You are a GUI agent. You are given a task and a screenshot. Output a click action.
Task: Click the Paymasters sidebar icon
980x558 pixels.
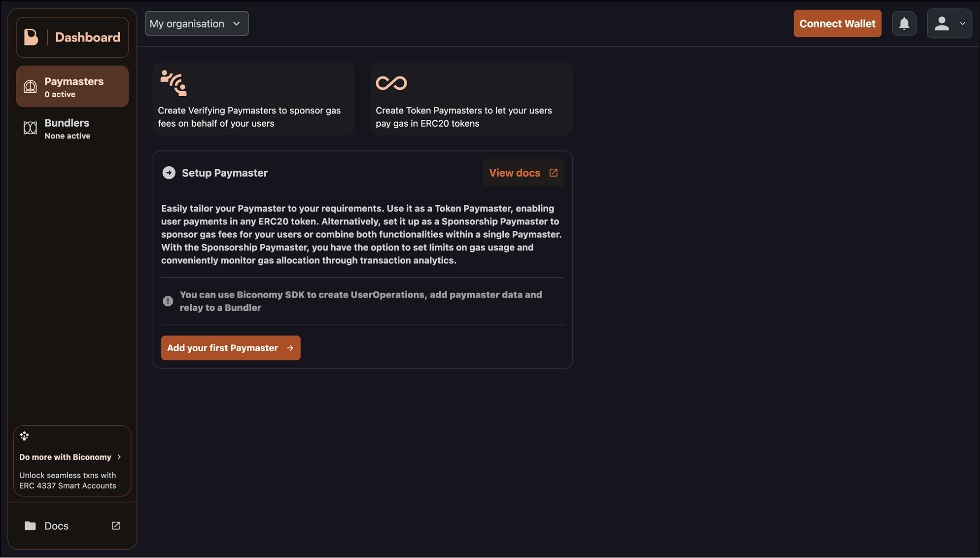[x=30, y=87]
